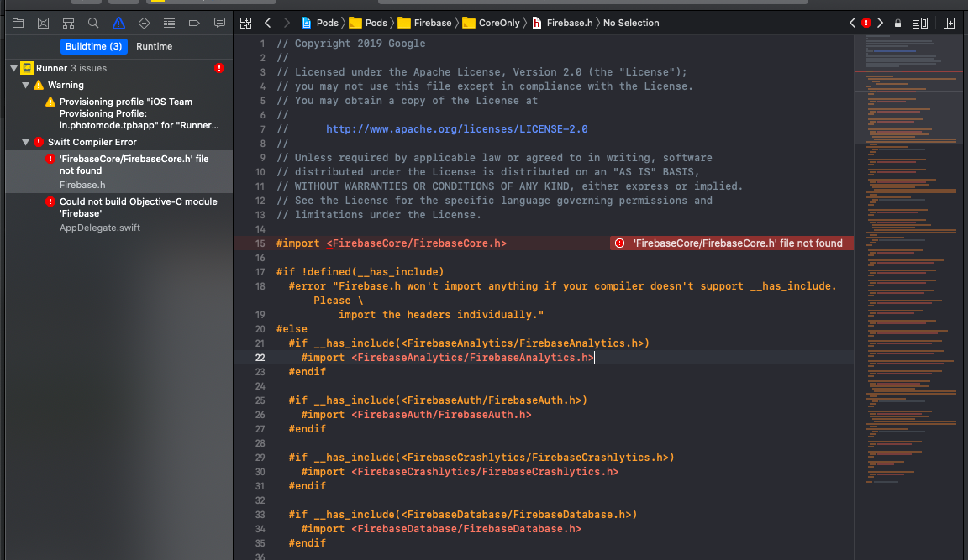Jump to previous issue arrow

(853, 23)
